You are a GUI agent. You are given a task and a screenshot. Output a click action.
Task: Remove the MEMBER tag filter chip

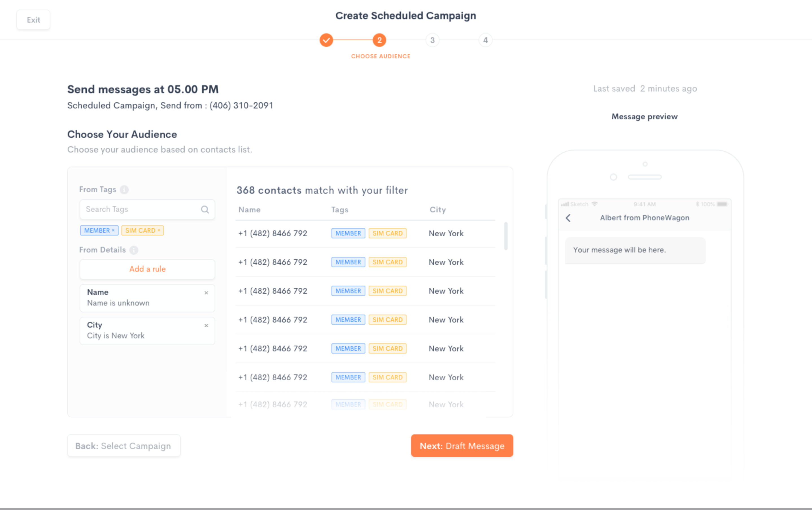click(113, 230)
